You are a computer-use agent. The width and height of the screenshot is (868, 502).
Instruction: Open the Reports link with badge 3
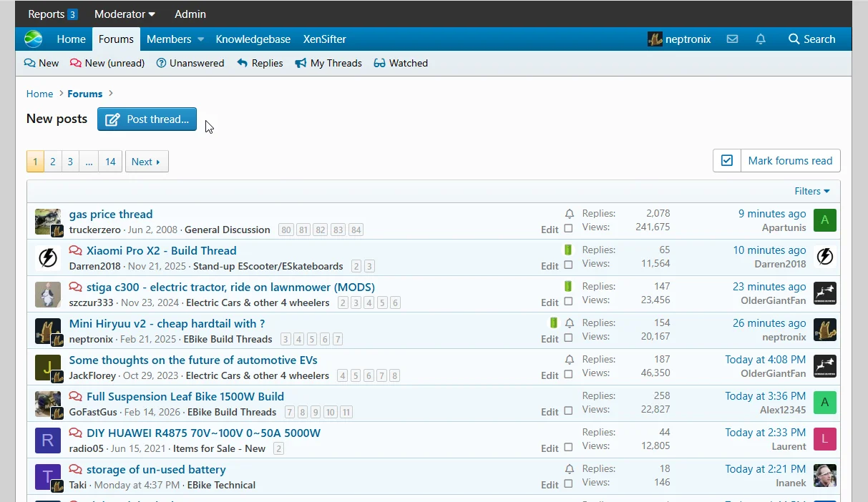[52, 14]
